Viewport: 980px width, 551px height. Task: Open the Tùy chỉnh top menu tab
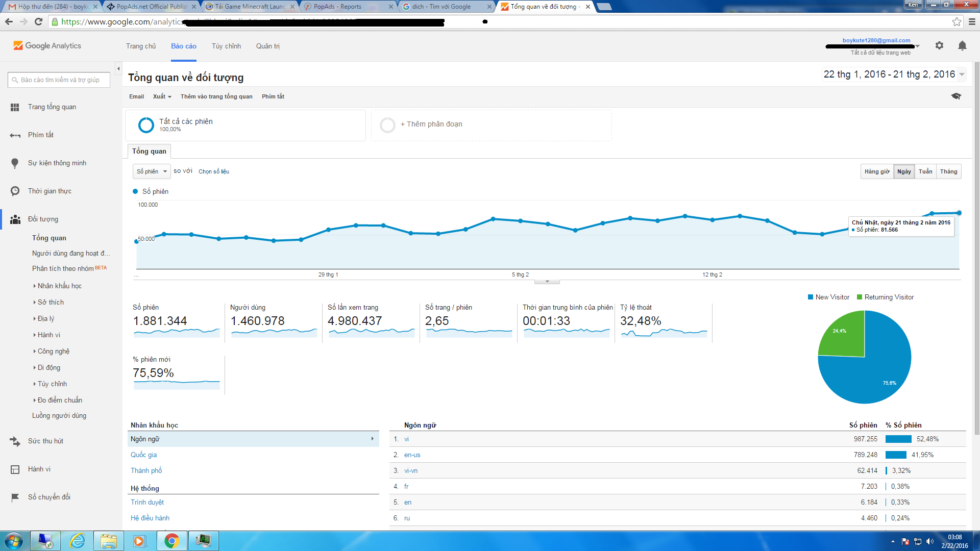tap(226, 46)
